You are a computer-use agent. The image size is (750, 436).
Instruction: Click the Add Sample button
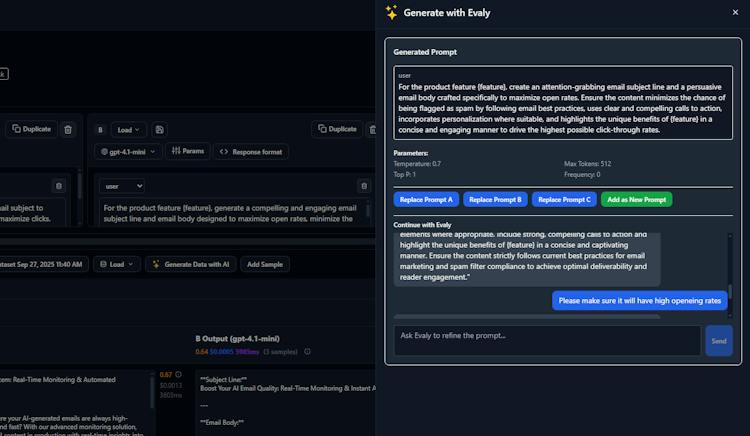pos(265,264)
